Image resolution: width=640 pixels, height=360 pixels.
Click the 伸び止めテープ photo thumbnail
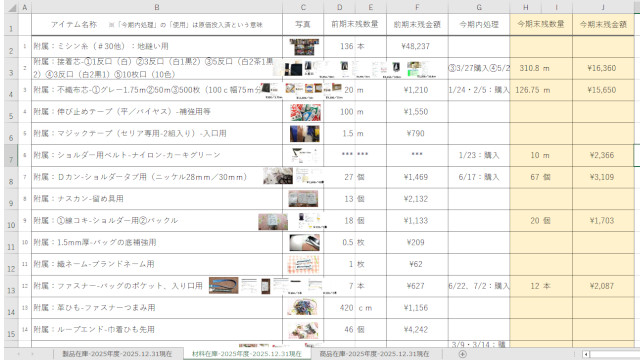(x=305, y=112)
